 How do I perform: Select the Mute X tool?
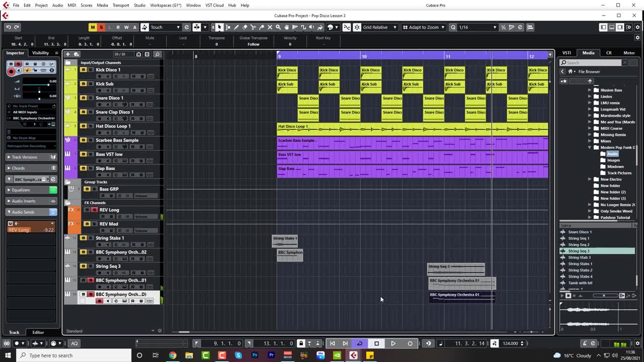tap(270, 27)
